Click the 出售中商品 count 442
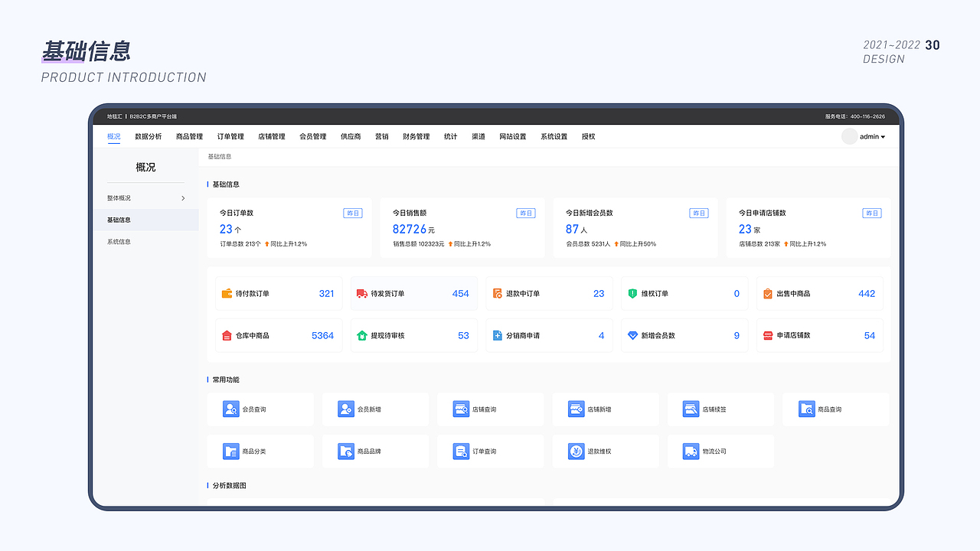The image size is (980, 551). 867,293
